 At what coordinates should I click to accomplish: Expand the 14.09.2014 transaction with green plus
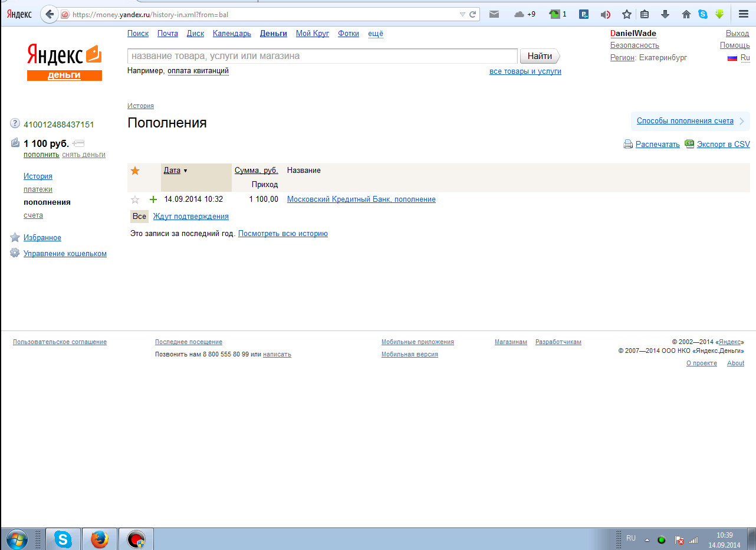tap(153, 199)
